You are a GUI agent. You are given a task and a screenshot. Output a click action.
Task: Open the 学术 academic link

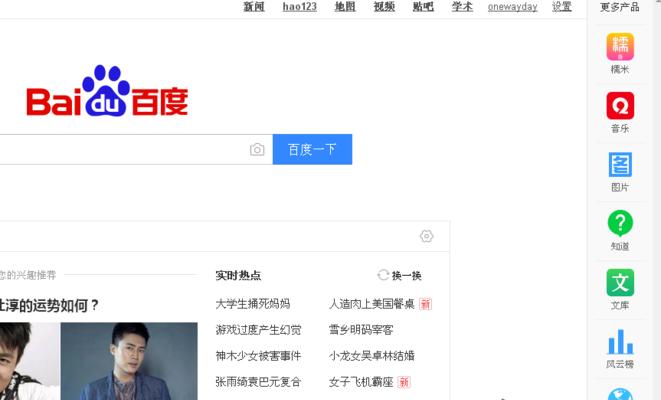point(462,7)
